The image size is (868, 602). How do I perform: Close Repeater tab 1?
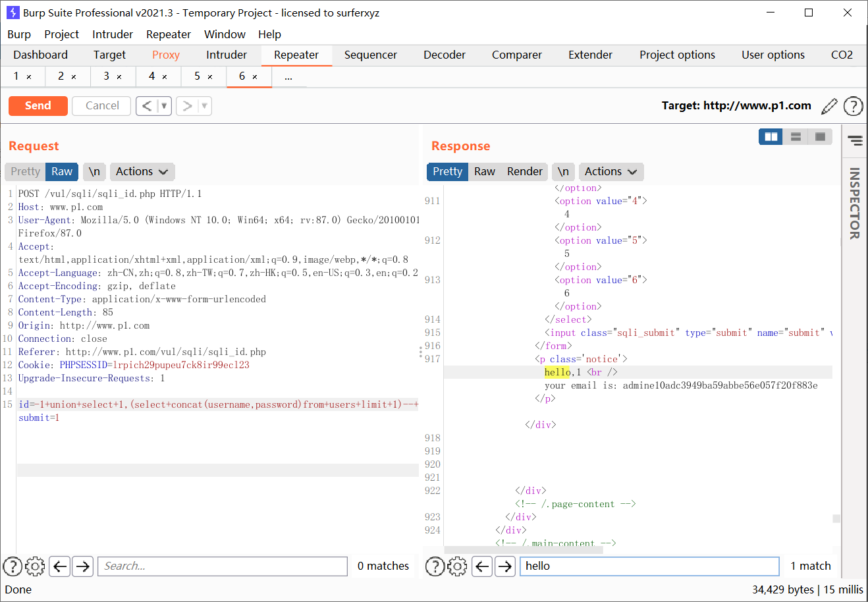pos(29,77)
